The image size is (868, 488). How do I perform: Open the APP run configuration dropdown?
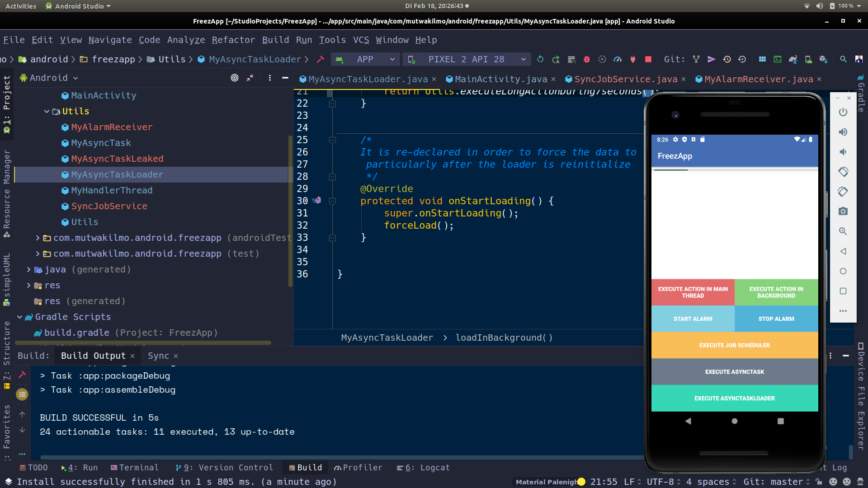coord(365,59)
